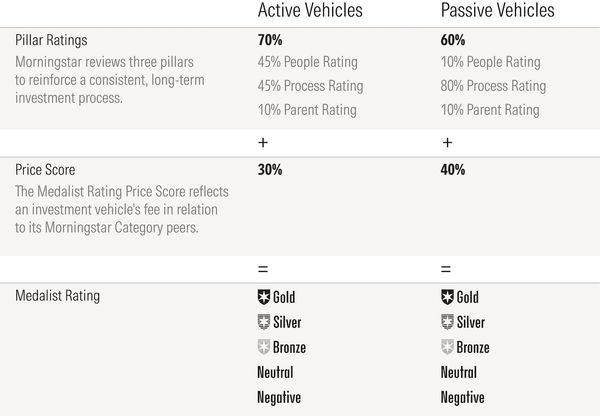
Task: Click 45% People Rating for Active Vehicles
Action: pyautogui.click(x=307, y=62)
